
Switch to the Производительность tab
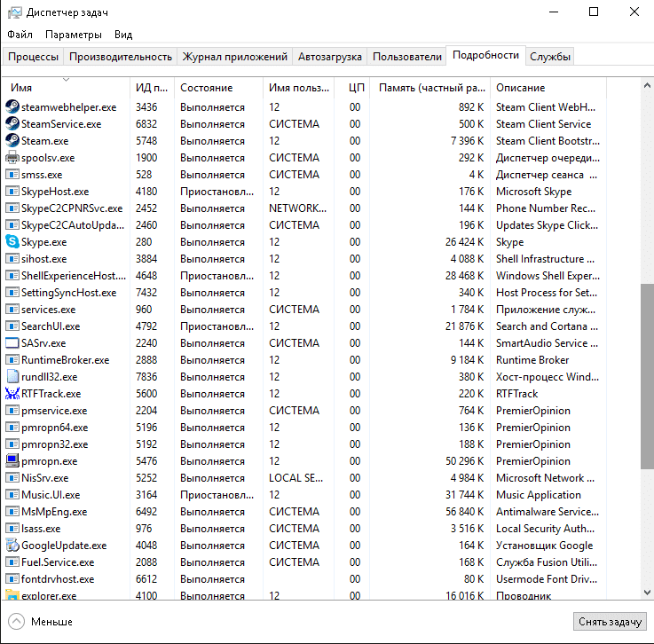pyautogui.click(x=121, y=57)
